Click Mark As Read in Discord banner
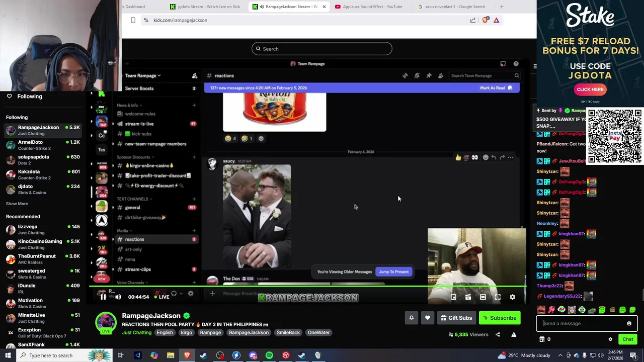Screen dimensions: 644x362 [x=496, y=88]
